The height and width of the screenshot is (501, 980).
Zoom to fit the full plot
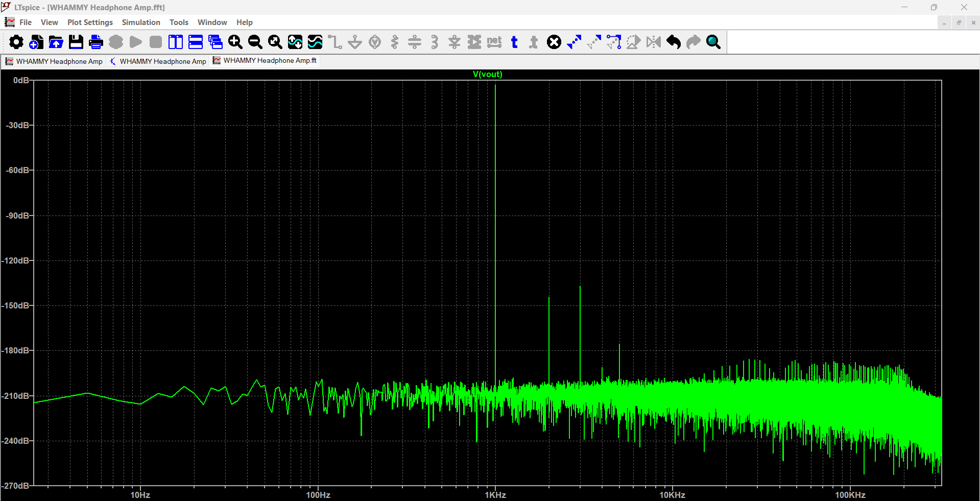point(275,42)
